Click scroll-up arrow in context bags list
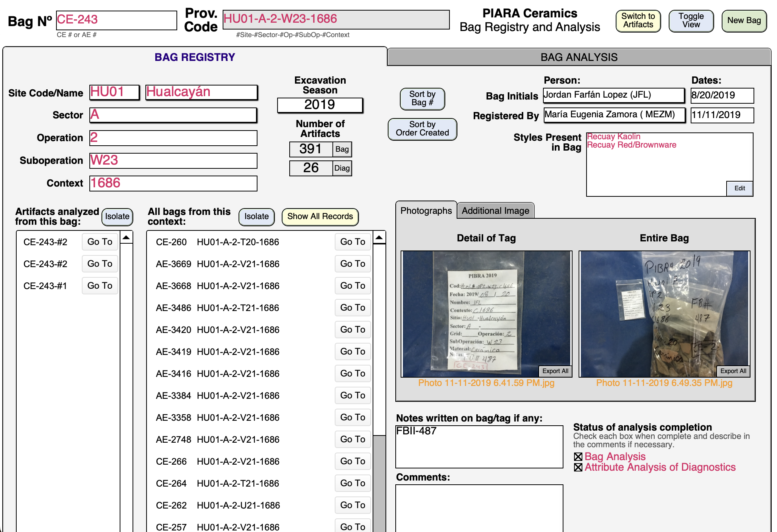Image resolution: width=777 pixels, height=532 pixels. tap(379, 238)
